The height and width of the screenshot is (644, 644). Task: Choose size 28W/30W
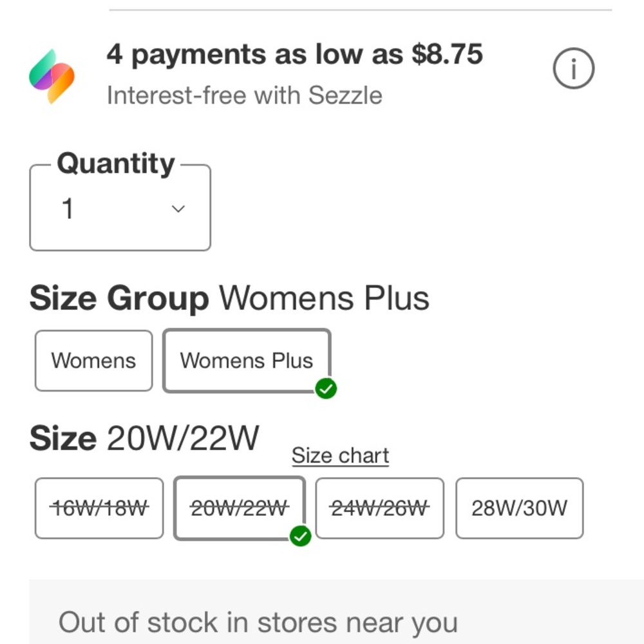(519, 508)
